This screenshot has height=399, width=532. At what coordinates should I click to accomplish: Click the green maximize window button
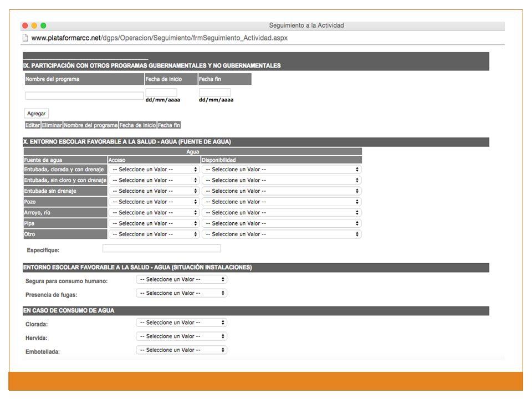pyautogui.click(x=43, y=25)
